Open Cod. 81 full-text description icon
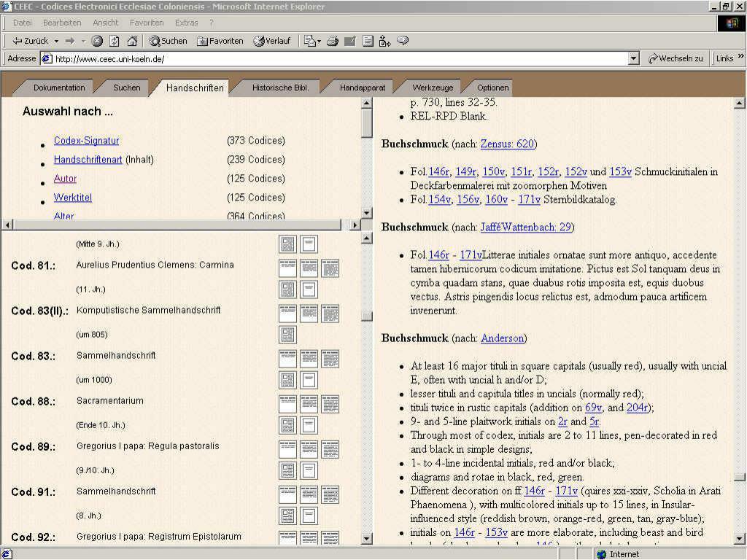Viewport: 747px width, 560px height. pyautogui.click(x=330, y=268)
